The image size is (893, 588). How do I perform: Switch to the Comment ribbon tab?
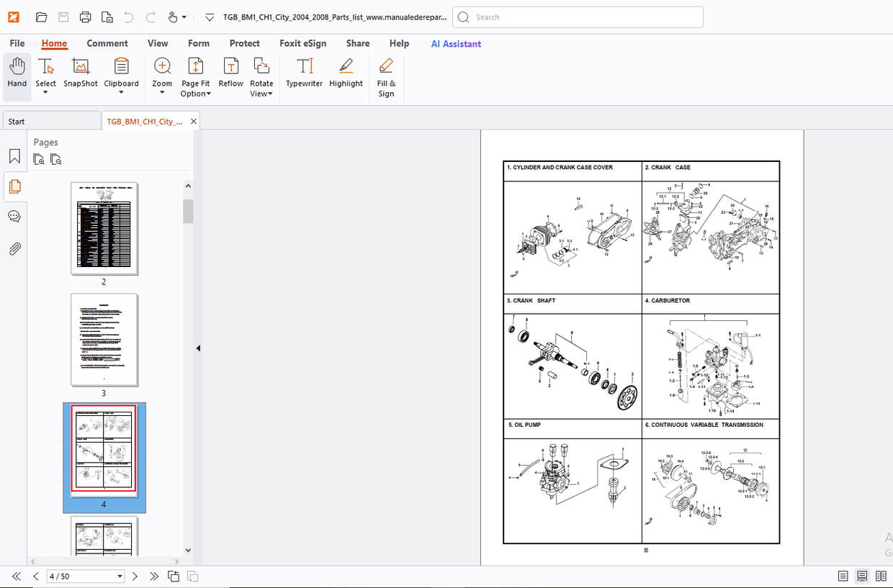tap(107, 43)
